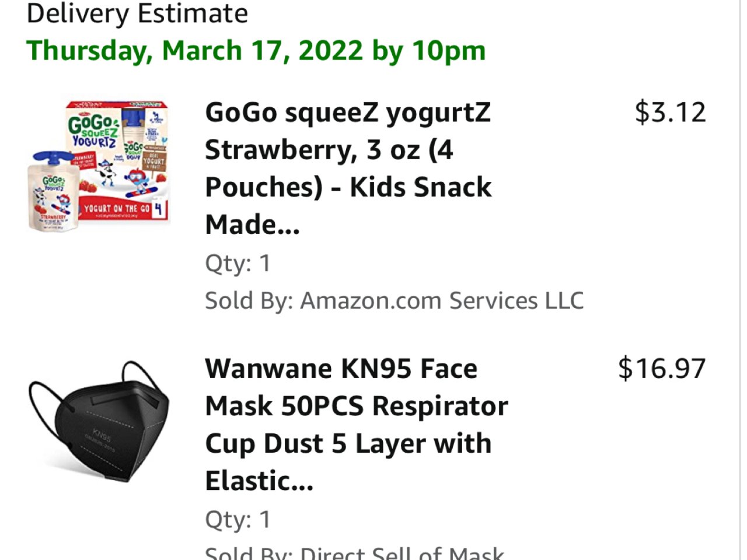Click Qty: 1 under the yogurt item
The image size is (747, 560).
tap(238, 263)
